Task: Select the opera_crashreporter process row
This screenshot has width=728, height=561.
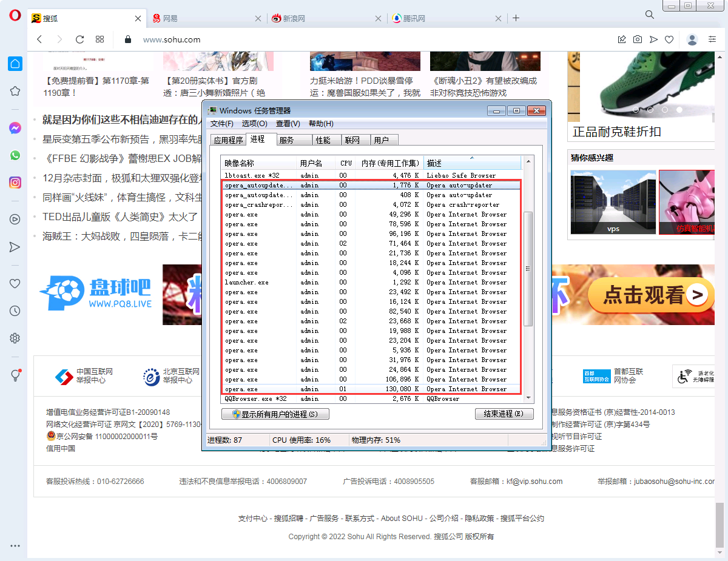Action: point(371,205)
